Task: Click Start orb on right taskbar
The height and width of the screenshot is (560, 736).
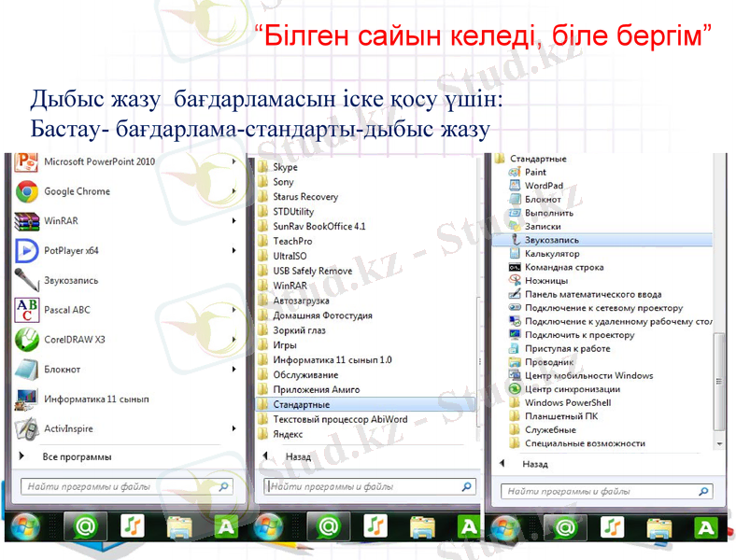Action: 505,528
